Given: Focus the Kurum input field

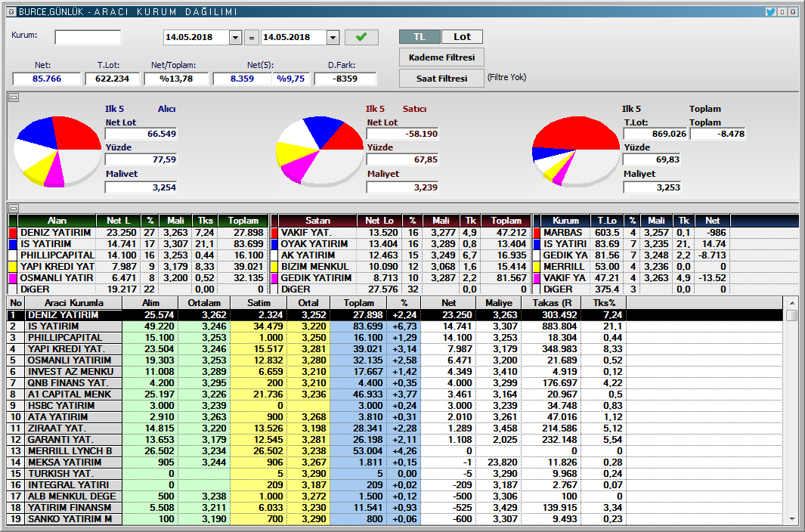Looking at the screenshot, I should point(88,37).
